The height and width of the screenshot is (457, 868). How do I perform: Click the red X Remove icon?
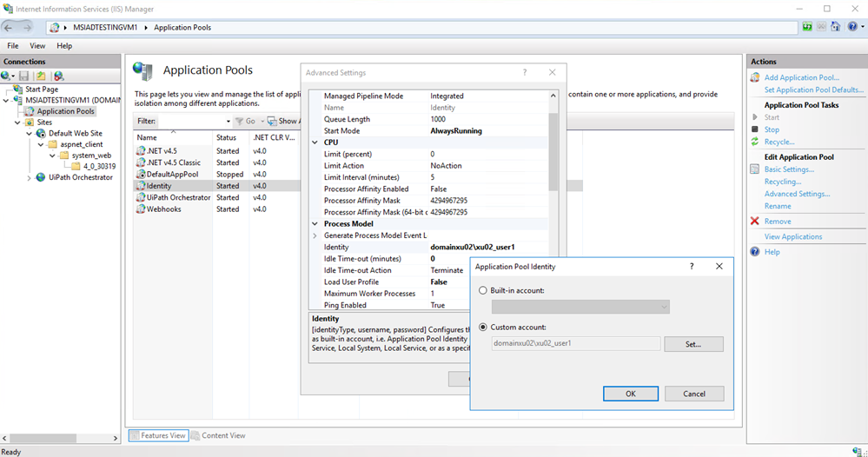(x=754, y=222)
